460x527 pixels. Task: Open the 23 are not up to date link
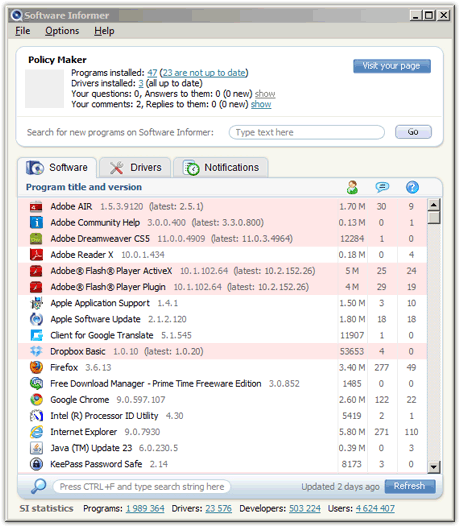204,73
